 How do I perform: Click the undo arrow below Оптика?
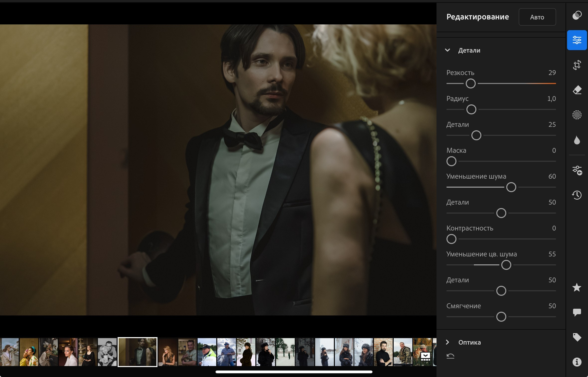(450, 356)
